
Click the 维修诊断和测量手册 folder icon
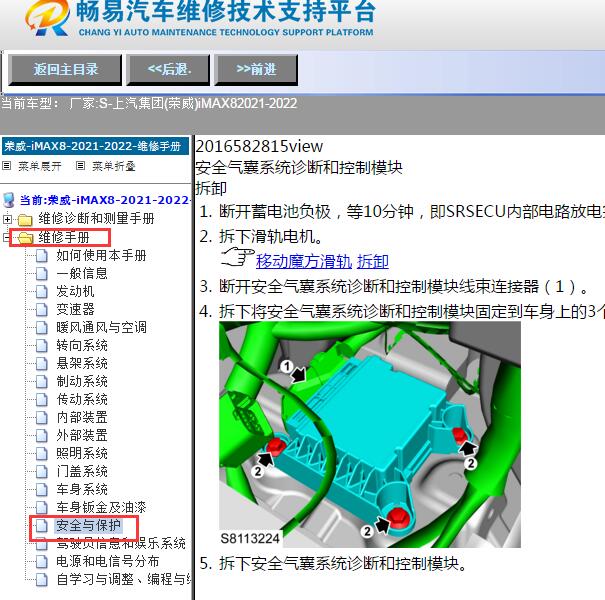[x=25, y=219]
